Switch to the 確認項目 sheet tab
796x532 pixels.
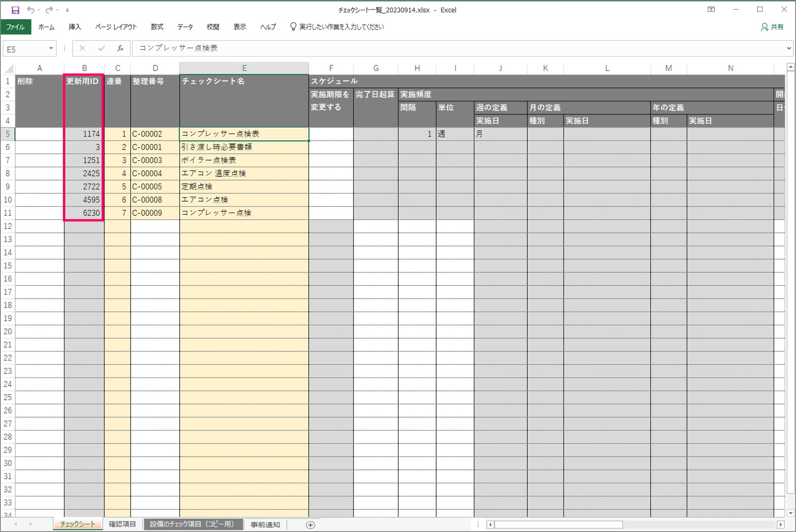coord(122,524)
